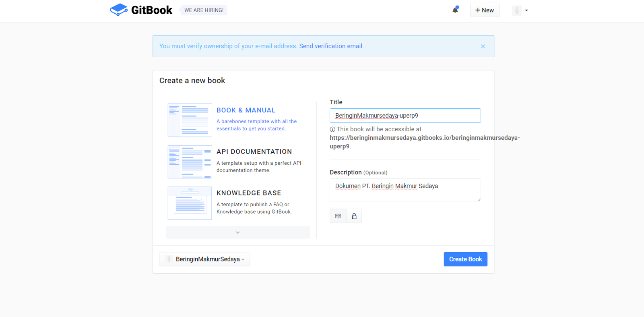The image size is (644, 317).
Task: Open the WE ARE HIRING! badge
Action: click(x=204, y=10)
